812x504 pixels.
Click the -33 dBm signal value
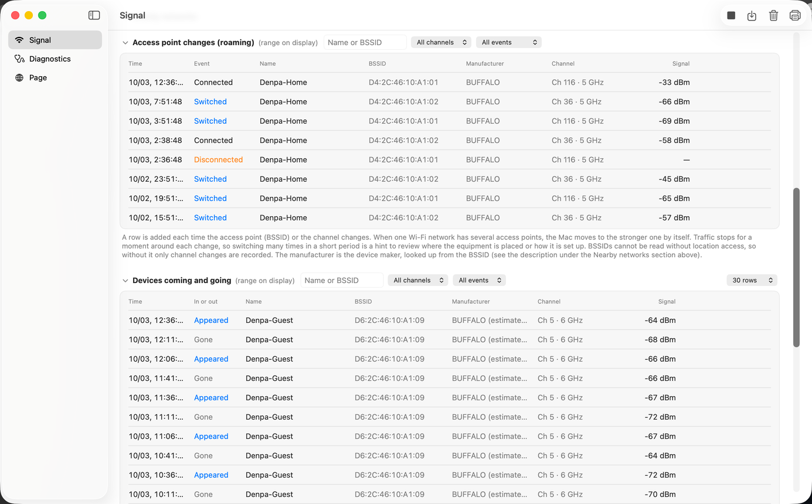[674, 82]
